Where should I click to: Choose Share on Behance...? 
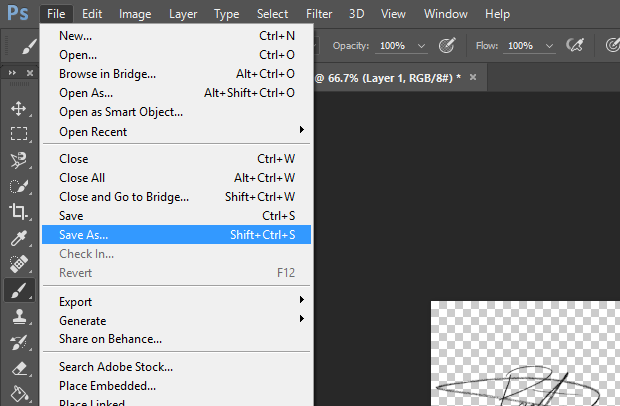click(176, 339)
